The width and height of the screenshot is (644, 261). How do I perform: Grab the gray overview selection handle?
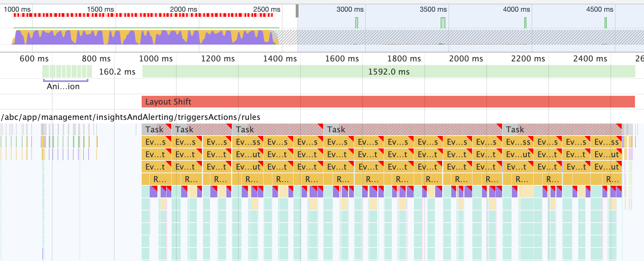pos(297,11)
